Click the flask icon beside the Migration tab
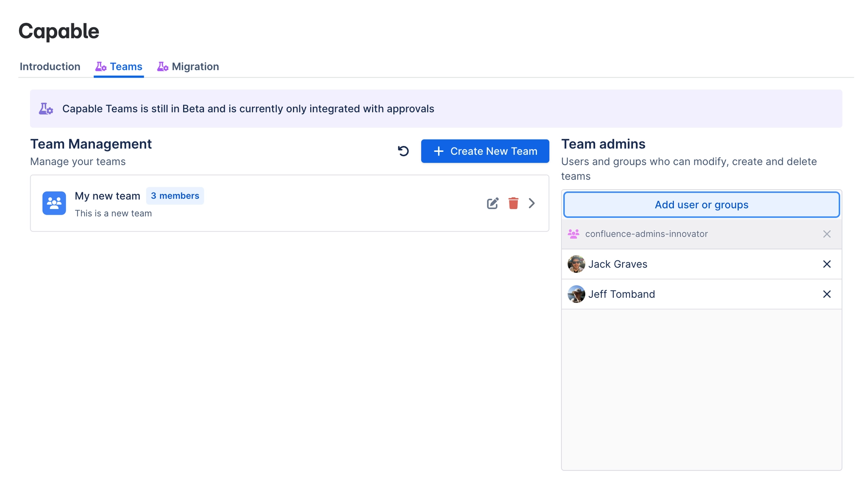The width and height of the screenshot is (868, 487). (x=162, y=66)
